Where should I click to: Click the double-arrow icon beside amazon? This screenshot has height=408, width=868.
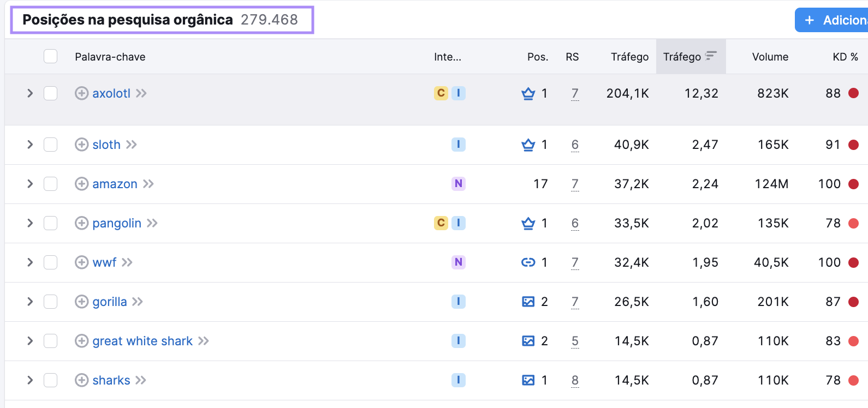click(148, 184)
